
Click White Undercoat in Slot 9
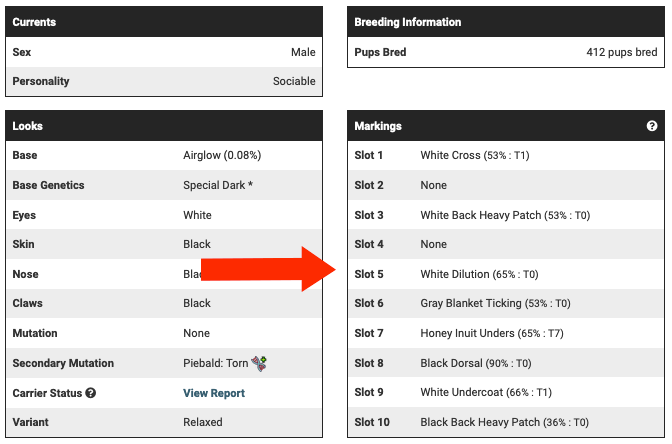pyautogui.click(x=484, y=393)
